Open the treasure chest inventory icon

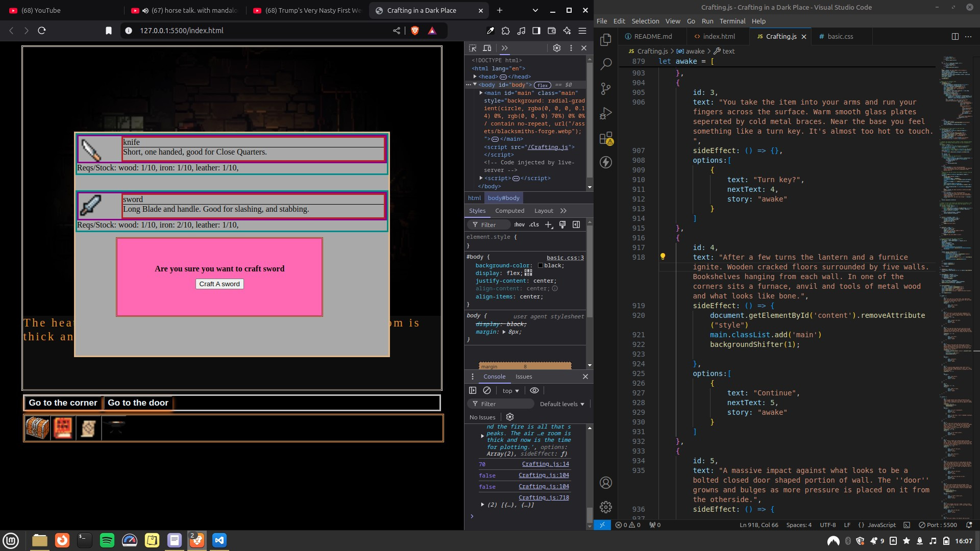[37, 428]
